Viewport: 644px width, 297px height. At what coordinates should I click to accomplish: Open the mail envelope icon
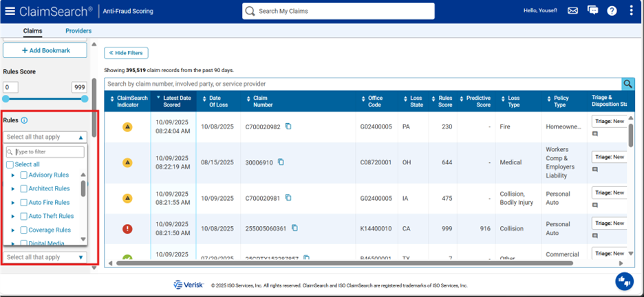[572, 11]
